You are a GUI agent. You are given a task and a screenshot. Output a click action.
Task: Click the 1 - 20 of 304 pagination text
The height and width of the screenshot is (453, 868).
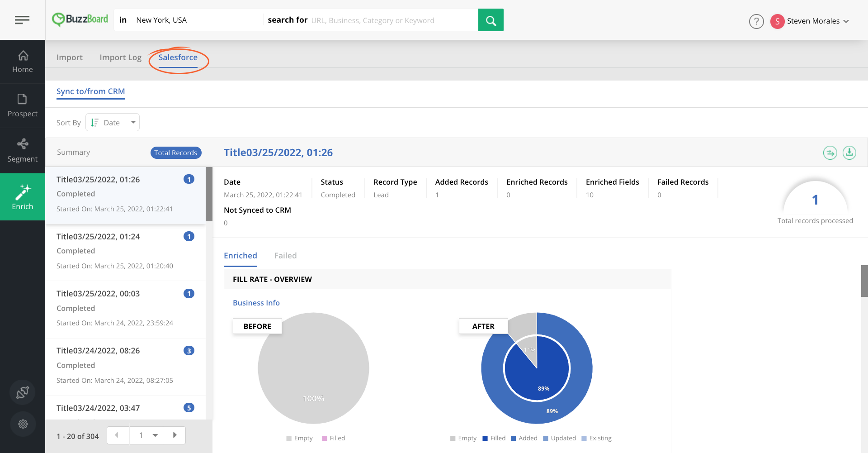click(x=78, y=436)
